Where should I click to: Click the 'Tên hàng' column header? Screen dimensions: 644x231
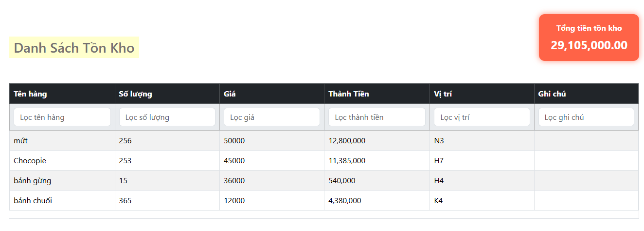30,94
